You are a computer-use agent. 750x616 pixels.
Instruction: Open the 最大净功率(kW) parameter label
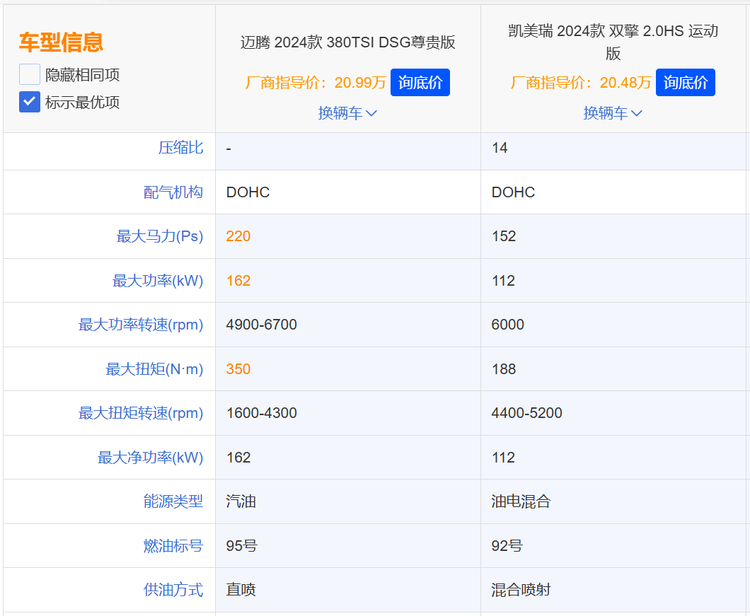pyautogui.click(x=150, y=457)
